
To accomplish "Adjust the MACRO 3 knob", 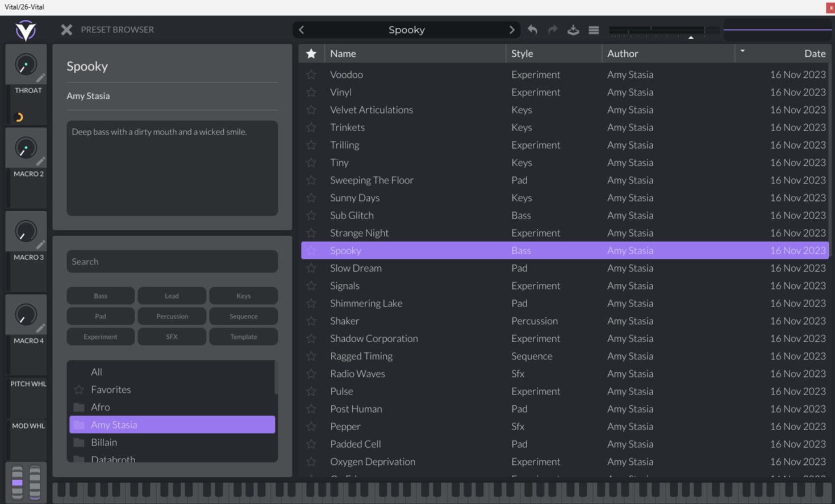I will click(25, 232).
